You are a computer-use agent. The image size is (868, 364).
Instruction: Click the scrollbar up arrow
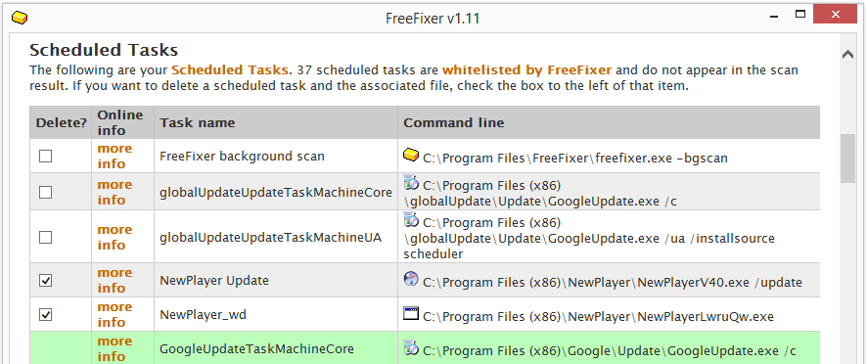847,54
